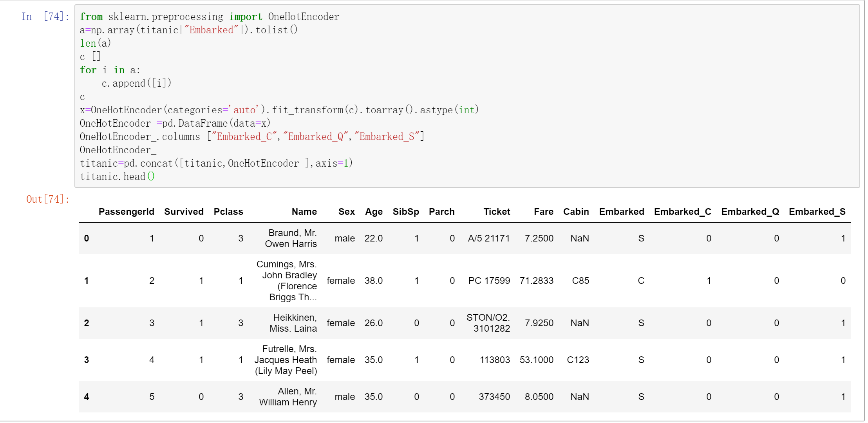868x423 pixels.
Task: Click the ticket value 373450
Action: 494,397
